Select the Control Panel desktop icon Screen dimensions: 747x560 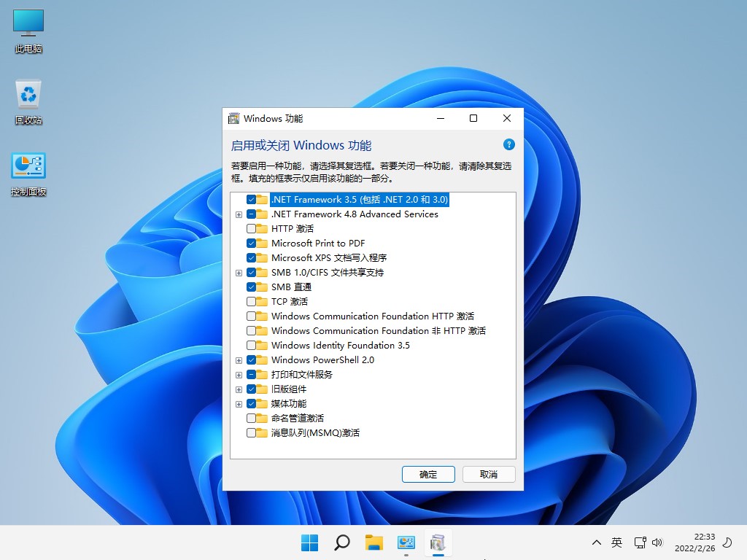point(28,174)
